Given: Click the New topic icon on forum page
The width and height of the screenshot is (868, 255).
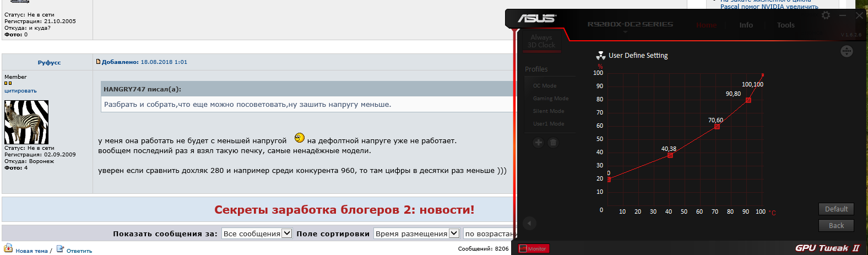Looking at the screenshot, I should (8, 248).
